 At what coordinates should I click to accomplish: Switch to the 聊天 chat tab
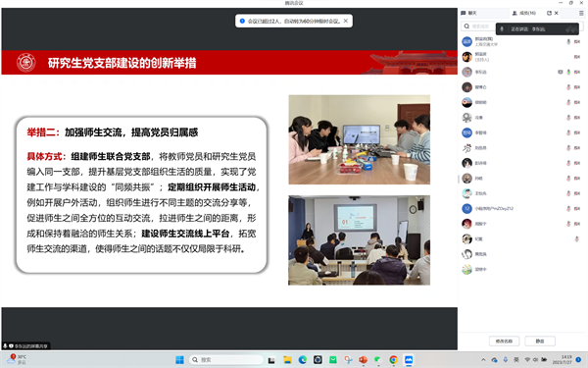click(x=468, y=13)
